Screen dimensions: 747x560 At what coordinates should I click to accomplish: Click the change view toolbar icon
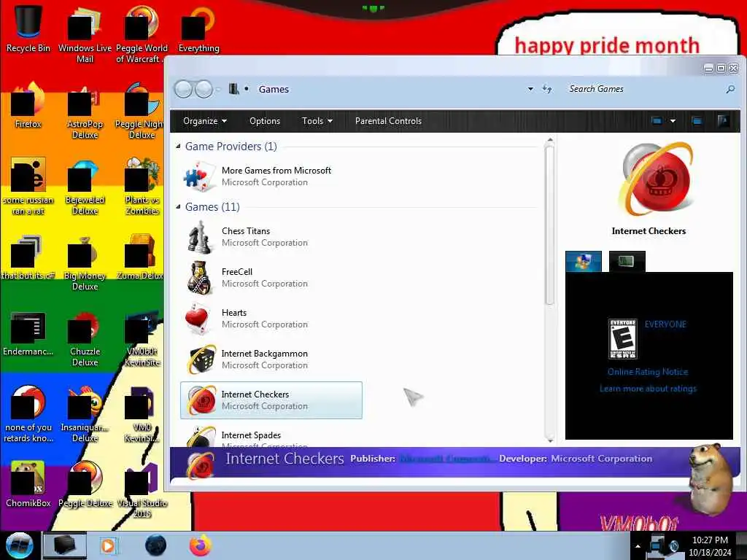[657, 121]
